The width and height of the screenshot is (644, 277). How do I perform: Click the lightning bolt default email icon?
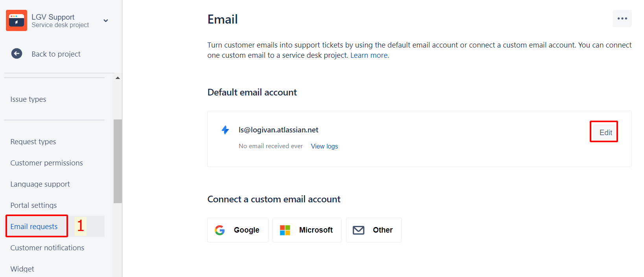point(225,130)
